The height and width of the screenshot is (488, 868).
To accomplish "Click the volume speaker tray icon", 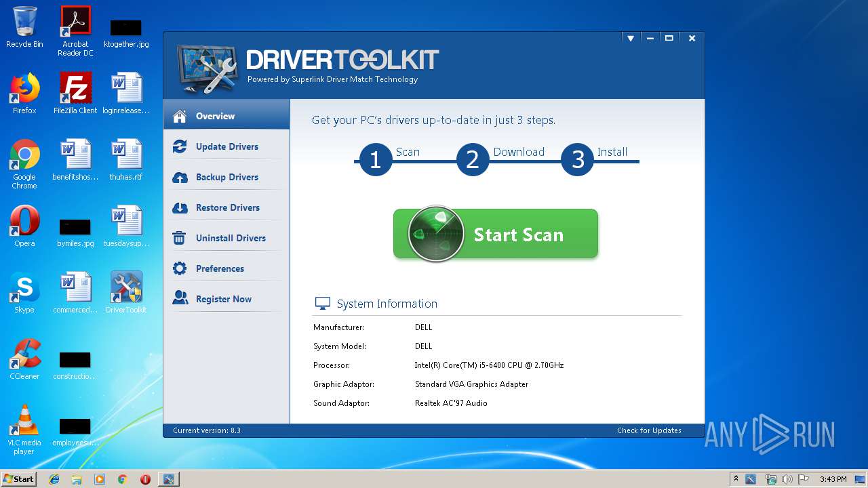I will [x=787, y=479].
